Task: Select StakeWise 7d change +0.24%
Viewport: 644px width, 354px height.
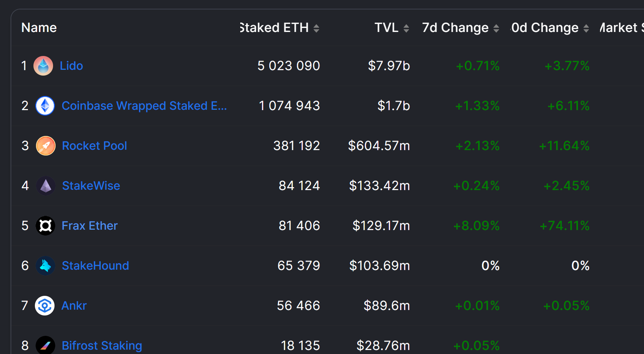Action: tap(476, 186)
